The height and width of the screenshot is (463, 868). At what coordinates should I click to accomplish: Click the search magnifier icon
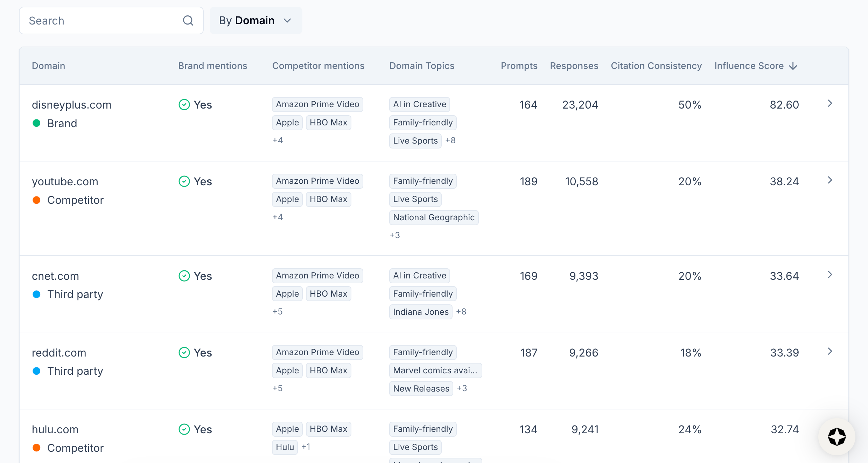click(188, 21)
